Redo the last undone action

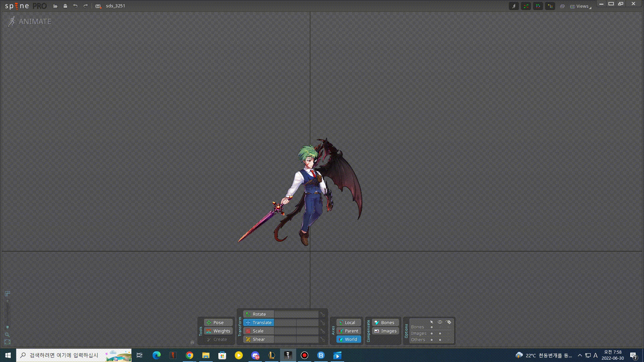pyautogui.click(x=86, y=6)
